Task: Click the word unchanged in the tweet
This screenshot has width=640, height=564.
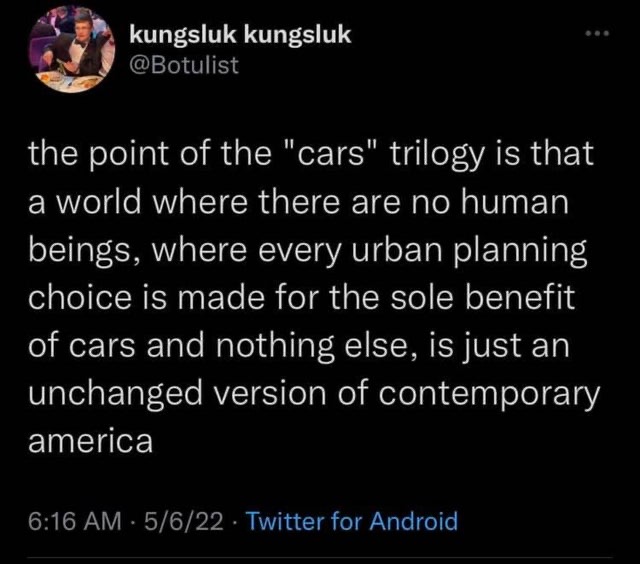Action: click(115, 394)
